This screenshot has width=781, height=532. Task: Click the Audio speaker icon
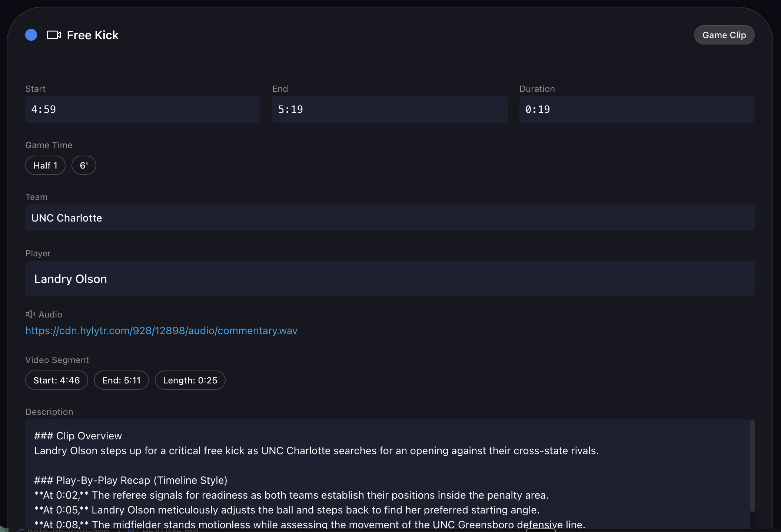tap(30, 315)
